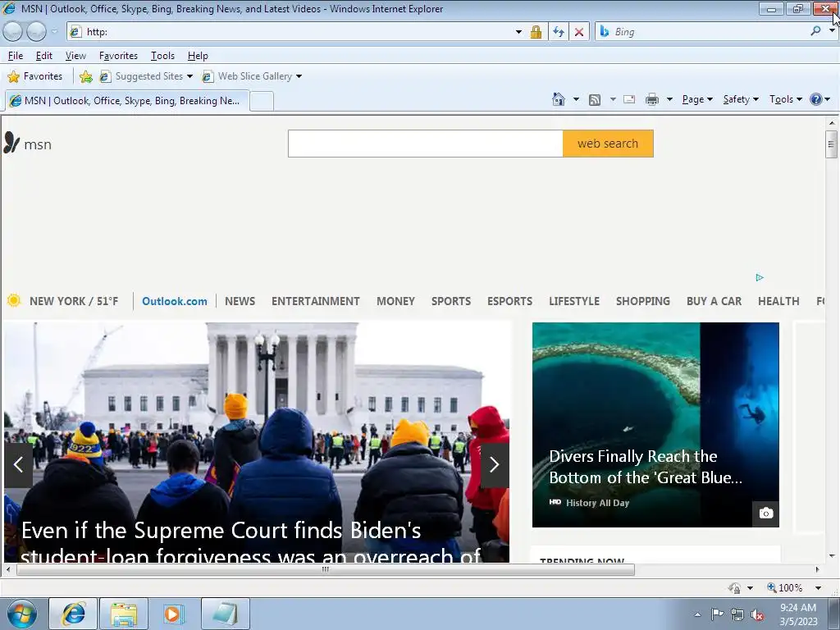The image size is (840, 630).
Task: Click Internet Explorer taskbar icon
Action: [x=73, y=614]
